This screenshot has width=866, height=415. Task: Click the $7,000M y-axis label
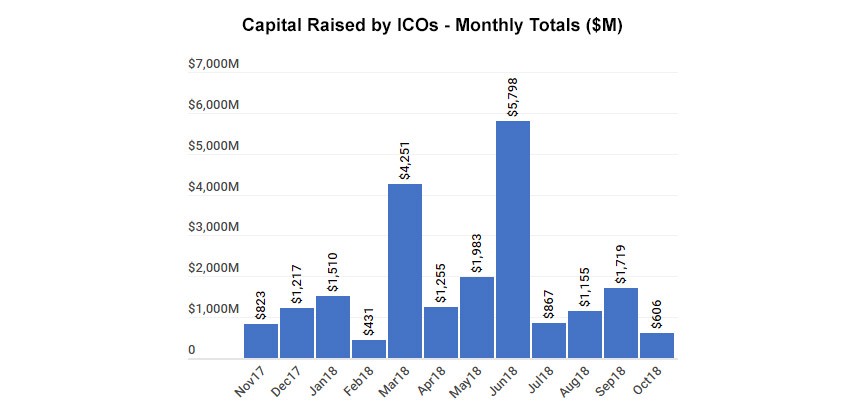point(213,64)
